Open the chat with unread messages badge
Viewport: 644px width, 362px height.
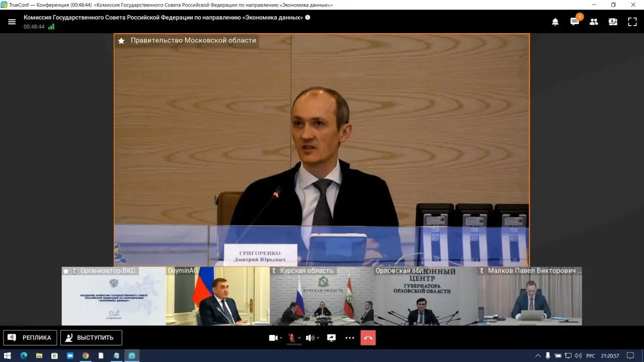tap(575, 22)
